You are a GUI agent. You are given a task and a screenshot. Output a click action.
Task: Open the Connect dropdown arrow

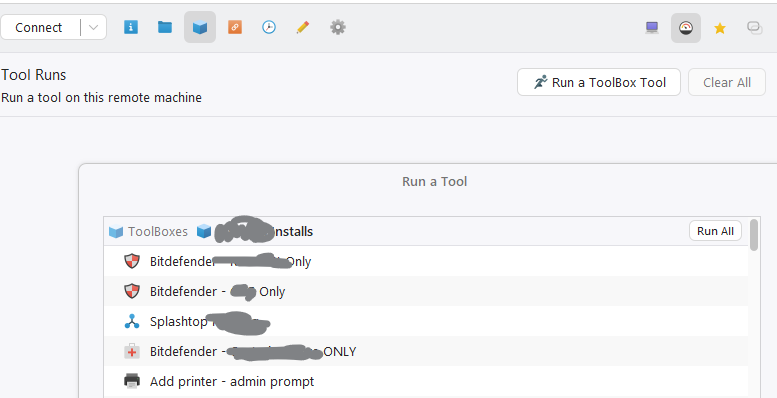[93, 27]
